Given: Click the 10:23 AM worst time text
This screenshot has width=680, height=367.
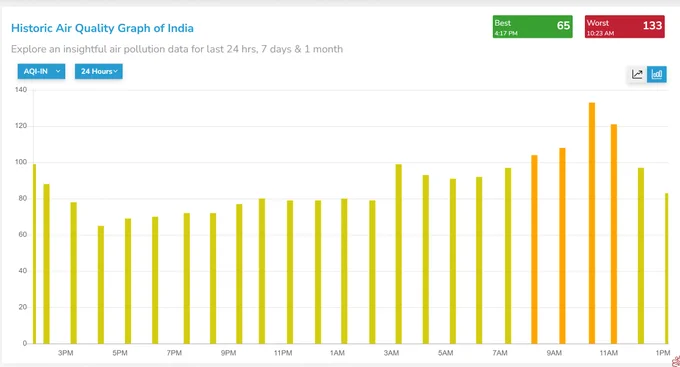Looking at the screenshot, I should click(600, 33).
